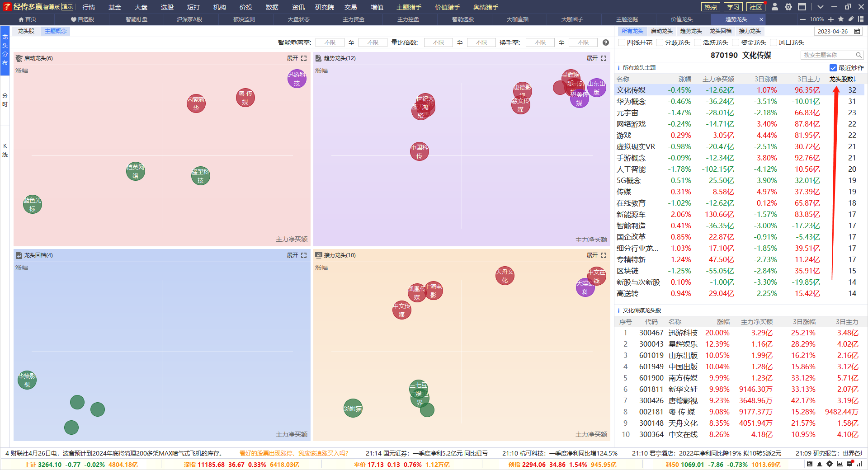
Task: Click the first 智能乖离率 minimum field
Action: [330, 42]
